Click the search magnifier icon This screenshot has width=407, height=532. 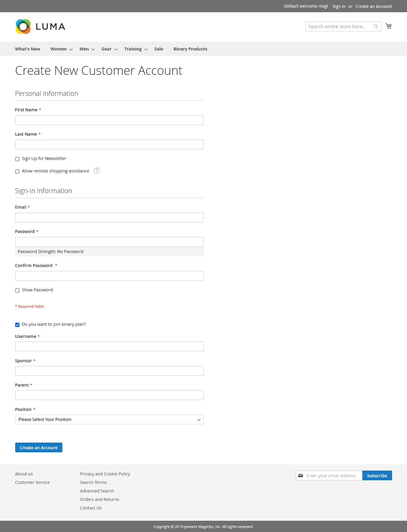376,26
